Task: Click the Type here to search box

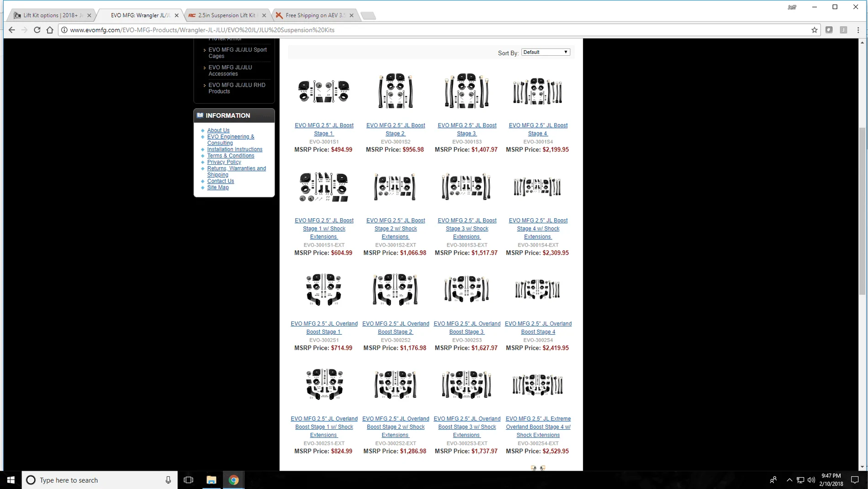Action: pos(100,480)
